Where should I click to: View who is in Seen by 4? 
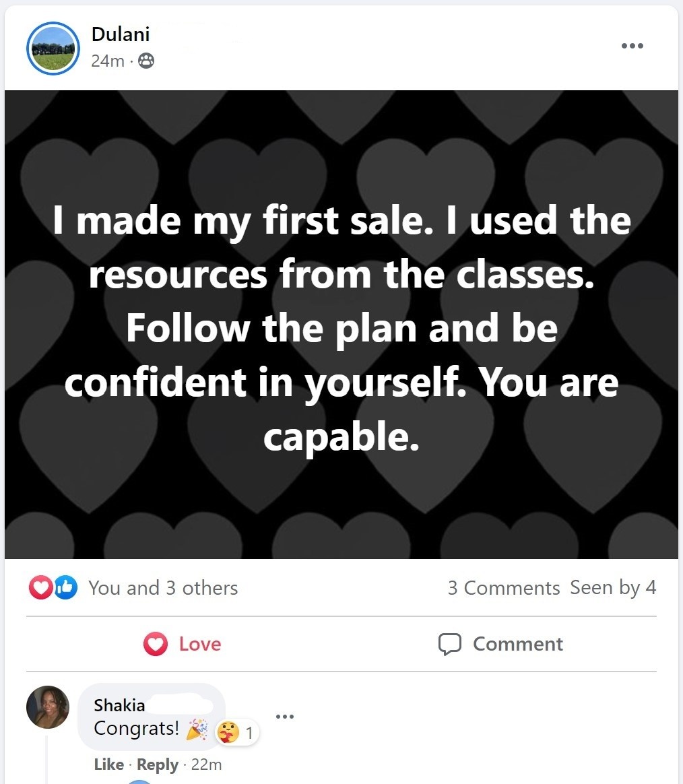[612, 587]
